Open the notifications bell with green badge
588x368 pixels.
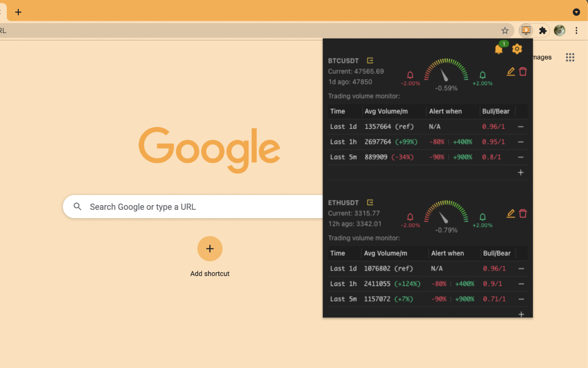click(x=499, y=49)
